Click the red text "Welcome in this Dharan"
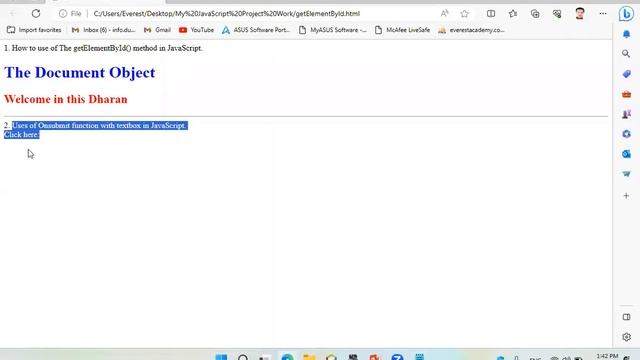 pyautogui.click(x=66, y=99)
